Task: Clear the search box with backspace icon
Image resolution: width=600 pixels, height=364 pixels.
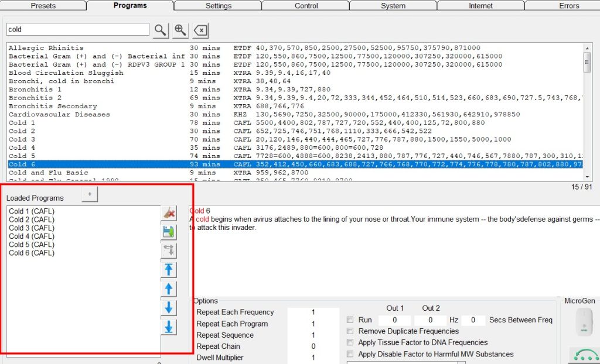Action: [x=200, y=30]
